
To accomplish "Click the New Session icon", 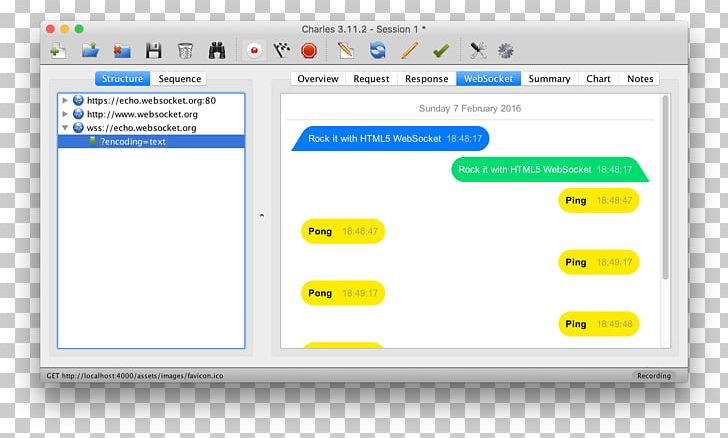I will [59, 50].
